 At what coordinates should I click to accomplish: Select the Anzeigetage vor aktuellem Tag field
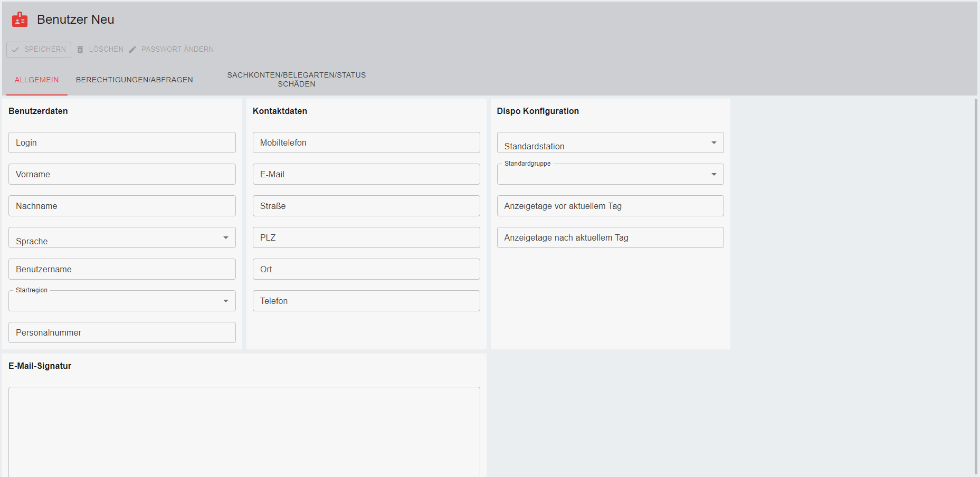point(610,206)
